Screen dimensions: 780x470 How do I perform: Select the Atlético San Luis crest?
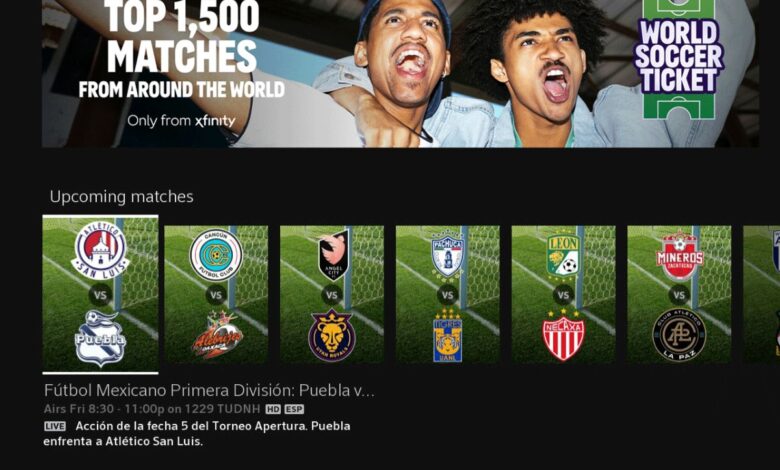tap(100, 249)
